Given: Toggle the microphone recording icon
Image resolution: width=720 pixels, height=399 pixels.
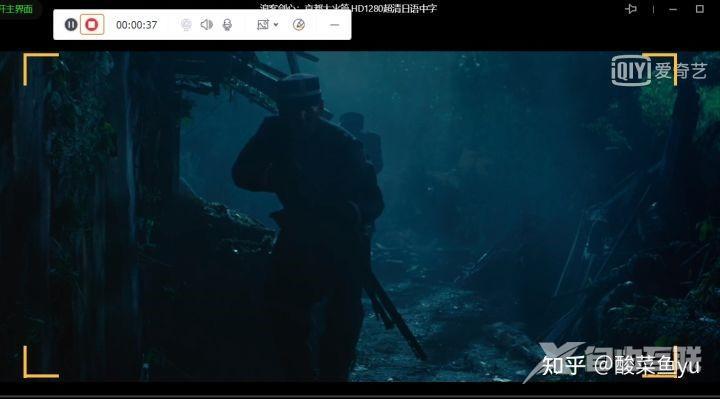Looking at the screenshot, I should pyautogui.click(x=227, y=24).
